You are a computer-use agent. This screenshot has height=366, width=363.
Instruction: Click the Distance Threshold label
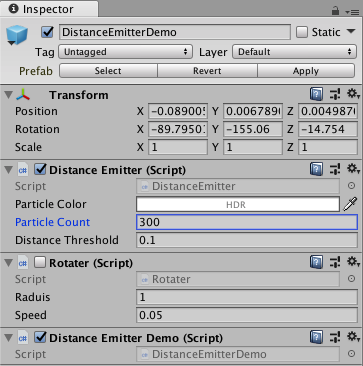[x=67, y=240]
